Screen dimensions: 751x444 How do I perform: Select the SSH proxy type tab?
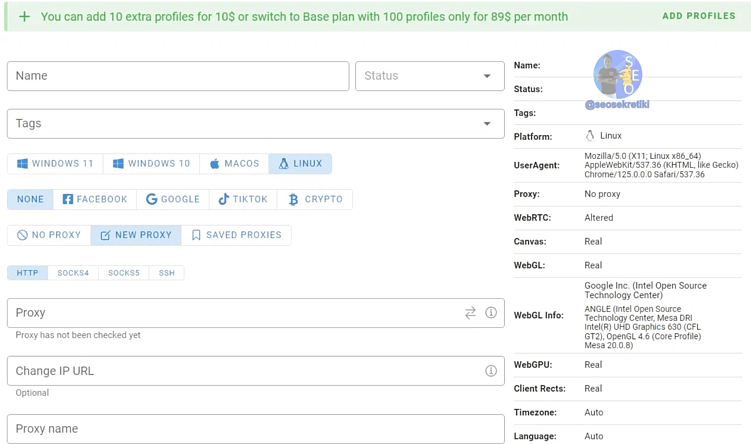[167, 273]
